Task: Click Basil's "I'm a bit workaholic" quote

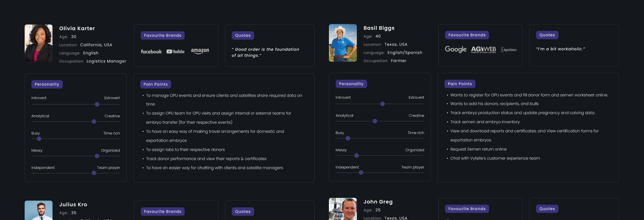Action: [560, 49]
